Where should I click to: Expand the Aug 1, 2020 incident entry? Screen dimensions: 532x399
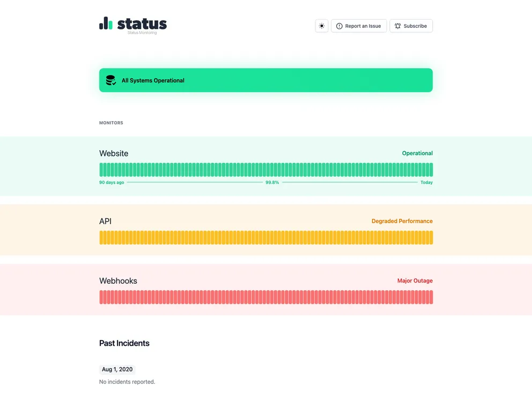click(x=117, y=369)
